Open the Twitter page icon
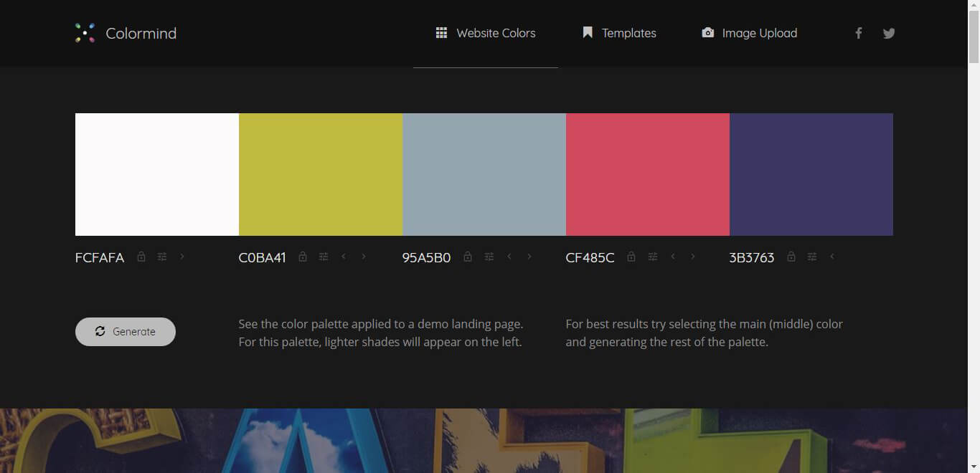 889,33
